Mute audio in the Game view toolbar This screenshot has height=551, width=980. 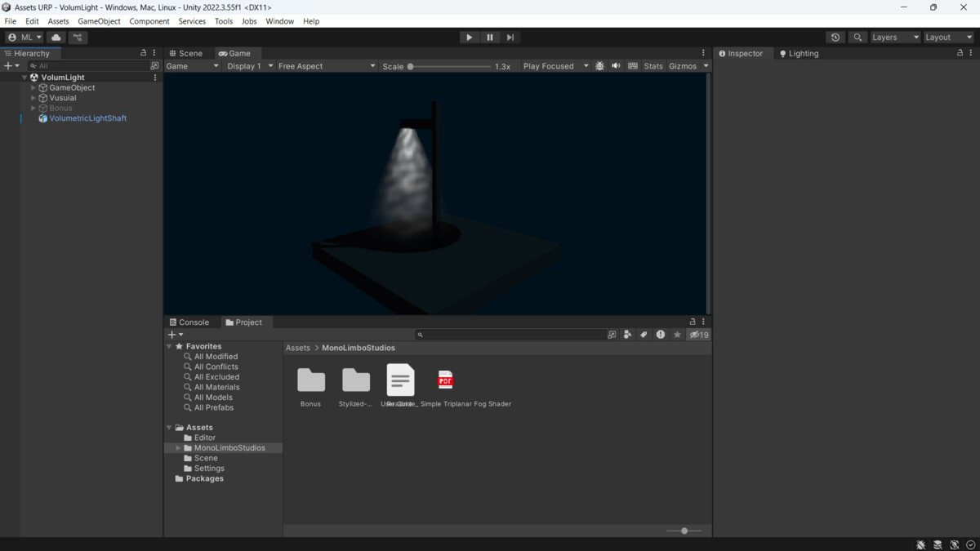coord(616,65)
